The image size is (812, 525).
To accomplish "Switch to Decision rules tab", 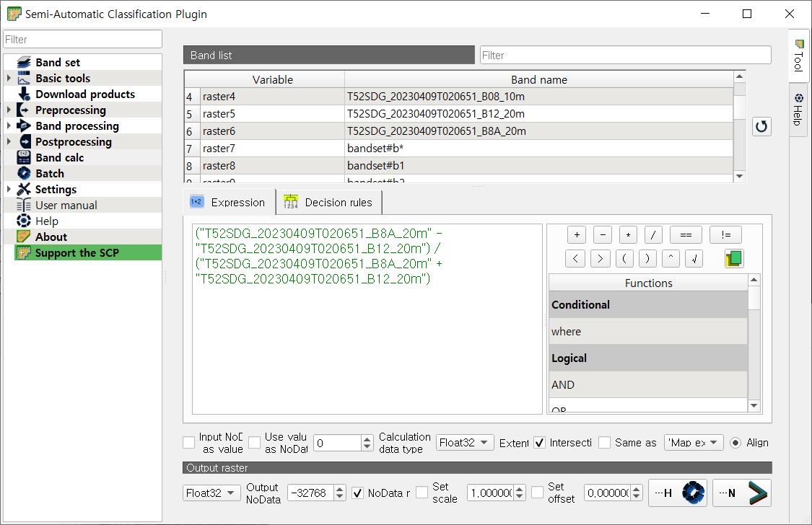I will tap(329, 202).
